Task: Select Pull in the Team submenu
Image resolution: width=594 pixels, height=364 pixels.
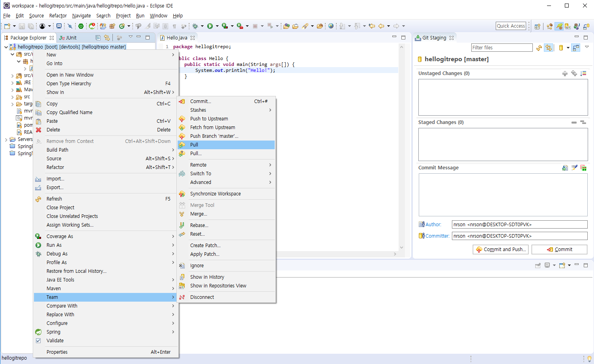Action: point(226,145)
